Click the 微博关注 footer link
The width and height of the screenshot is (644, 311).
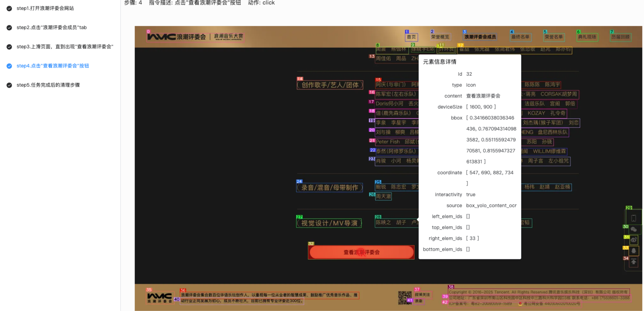pyautogui.click(x=422, y=295)
